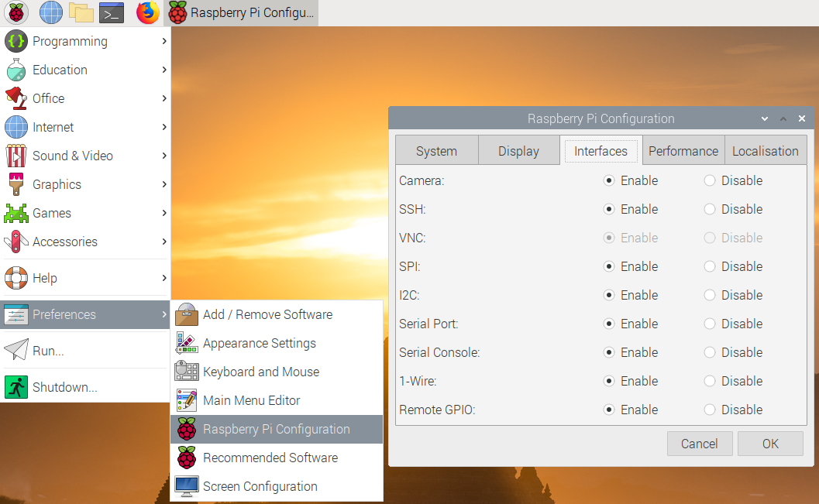Select Enable for SPI
The width and height of the screenshot is (819, 504).
tap(608, 266)
